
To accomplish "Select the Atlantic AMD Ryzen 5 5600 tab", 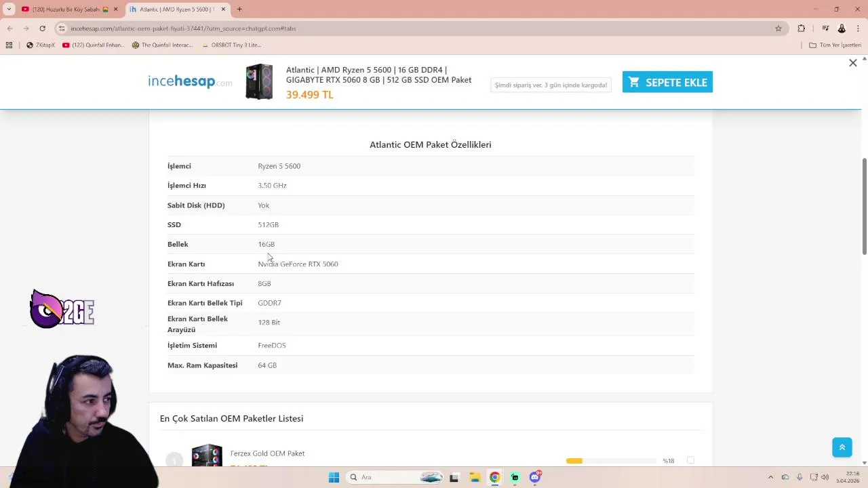I will tap(178, 9).
